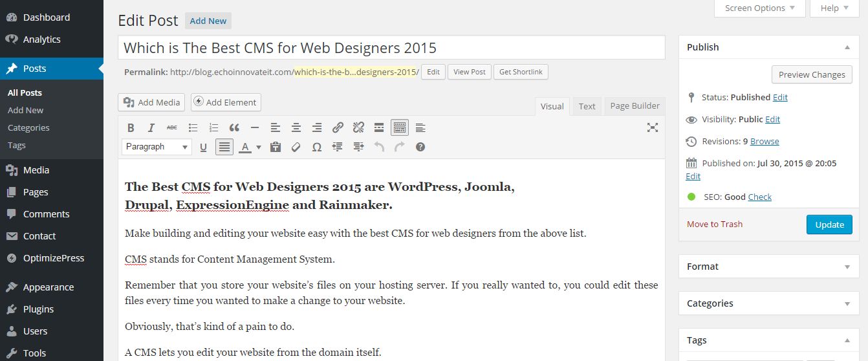Insert a horizontal line
Viewport: 868px width, 361px height.
tap(255, 127)
